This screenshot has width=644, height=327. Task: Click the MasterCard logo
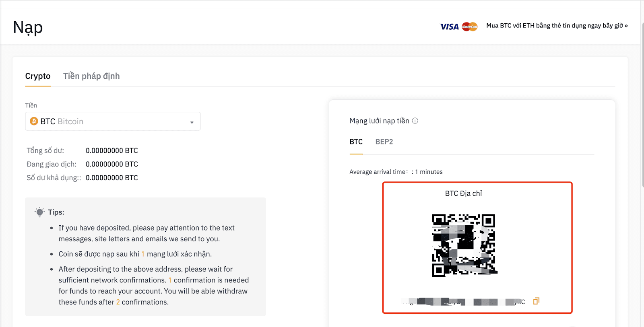tap(470, 27)
